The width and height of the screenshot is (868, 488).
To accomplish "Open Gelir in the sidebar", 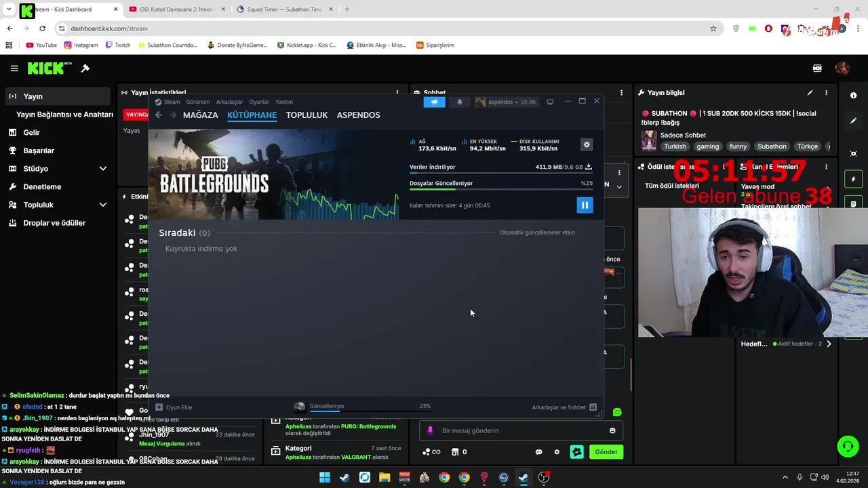I will (x=58, y=132).
